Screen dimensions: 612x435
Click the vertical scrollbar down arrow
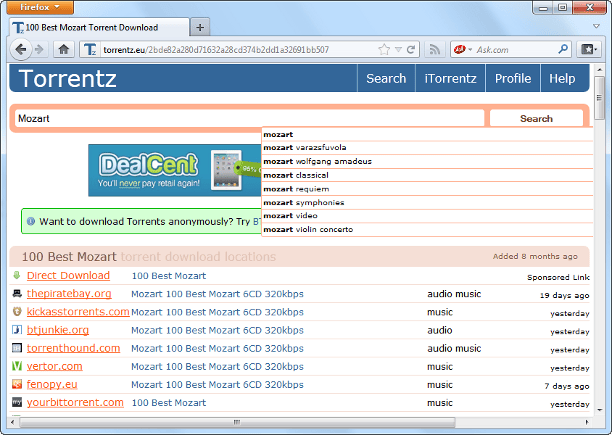pyautogui.click(x=599, y=410)
